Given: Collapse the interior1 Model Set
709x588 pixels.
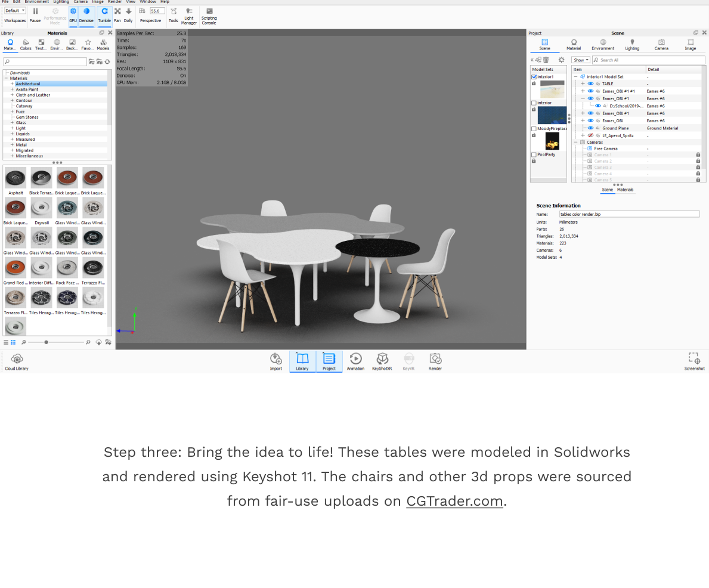Looking at the screenshot, I should [575, 77].
